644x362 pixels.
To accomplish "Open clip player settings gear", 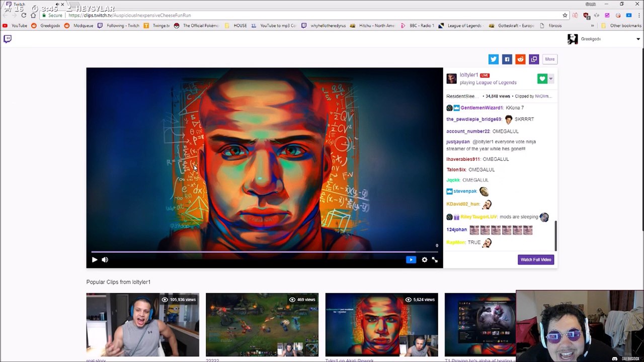I will 425,259.
